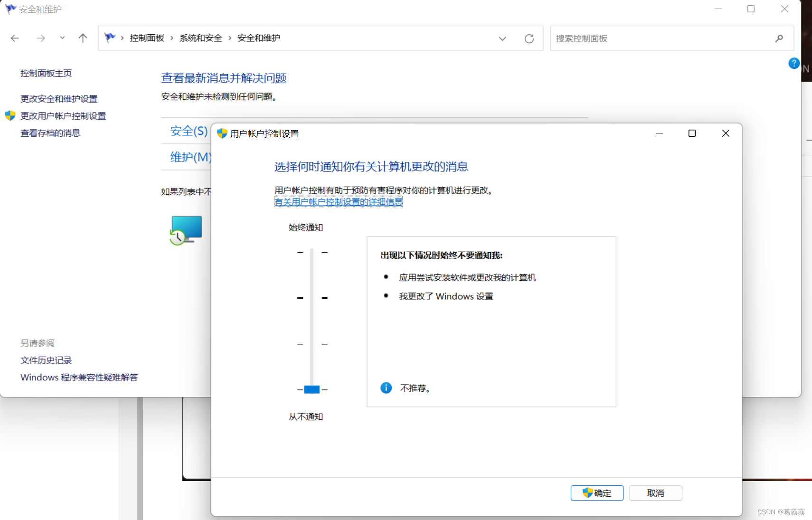Click the search magnifier icon
Viewport: 812px width, 520px height.
pos(779,38)
